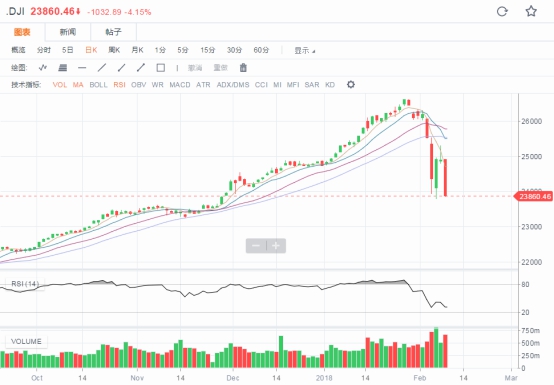
Task: Toggle the VOL indicator
Action: tap(60, 85)
